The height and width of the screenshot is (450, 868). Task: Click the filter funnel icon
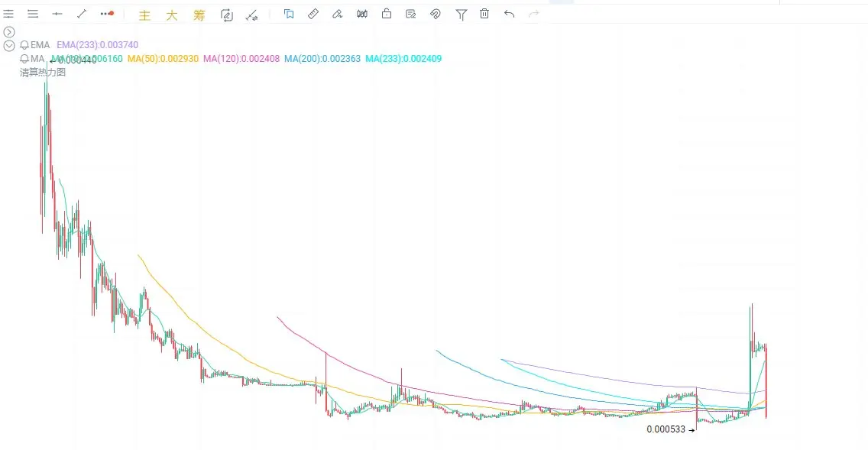(x=462, y=15)
